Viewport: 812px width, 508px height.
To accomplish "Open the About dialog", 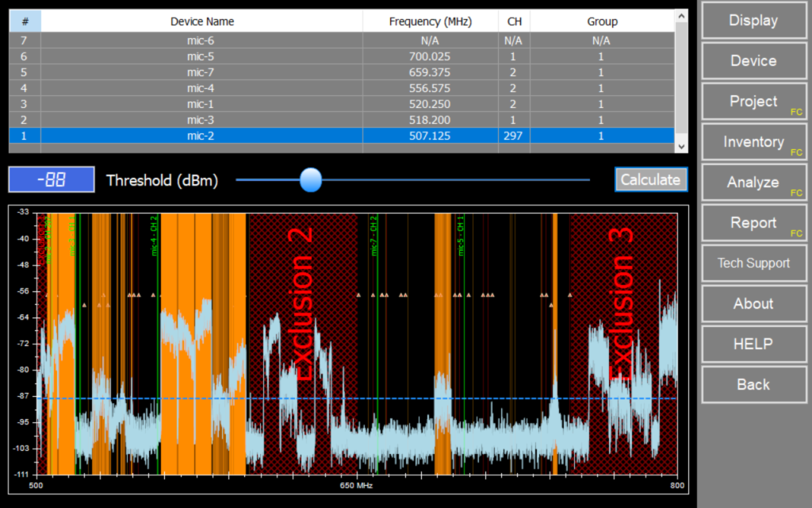I will (x=753, y=303).
